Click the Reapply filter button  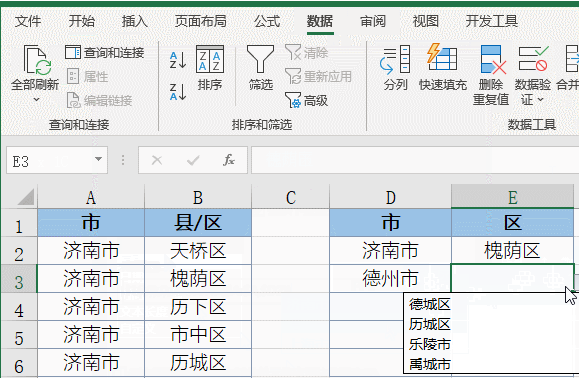point(318,77)
